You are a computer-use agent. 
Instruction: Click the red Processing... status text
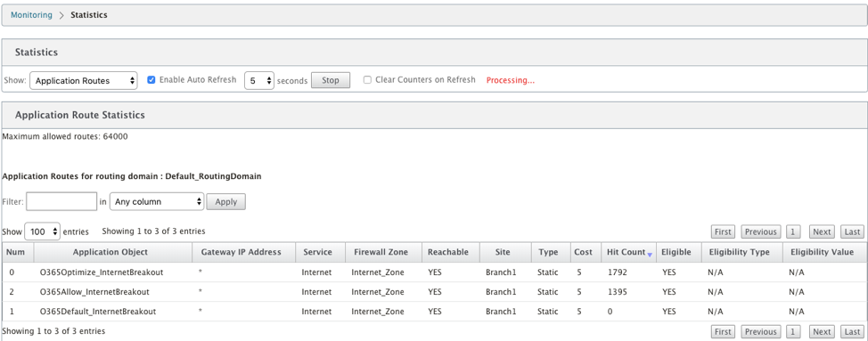pos(511,81)
